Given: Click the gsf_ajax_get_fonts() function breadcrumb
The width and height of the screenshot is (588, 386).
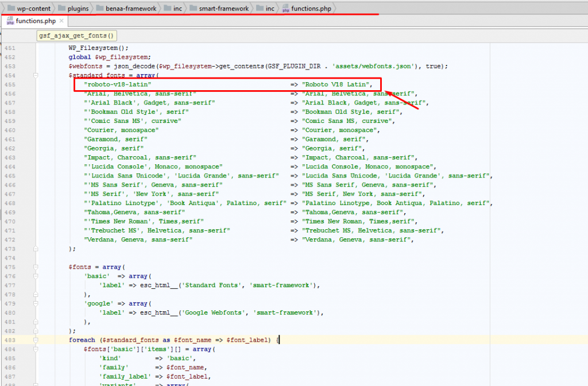Looking at the screenshot, I should (76, 36).
